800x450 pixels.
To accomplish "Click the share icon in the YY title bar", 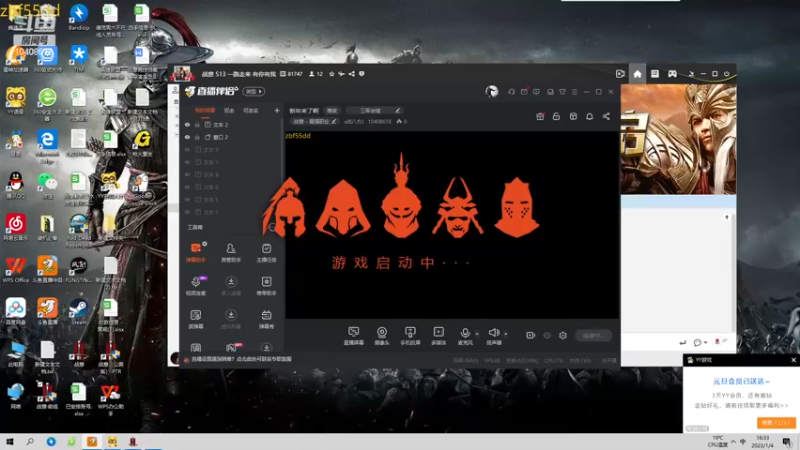I will (352, 74).
